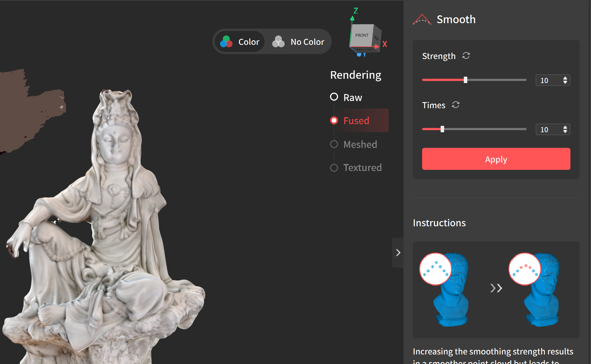Screen dimensions: 591x364
Task: Collapse the right side panel chevron
Action: [x=398, y=253]
